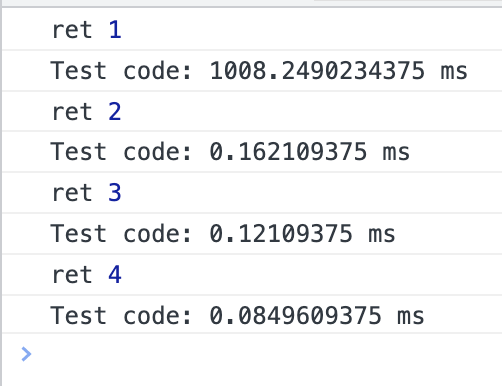502x386 pixels.
Task: Click the 'ret 4' console message
Action: click(252, 274)
